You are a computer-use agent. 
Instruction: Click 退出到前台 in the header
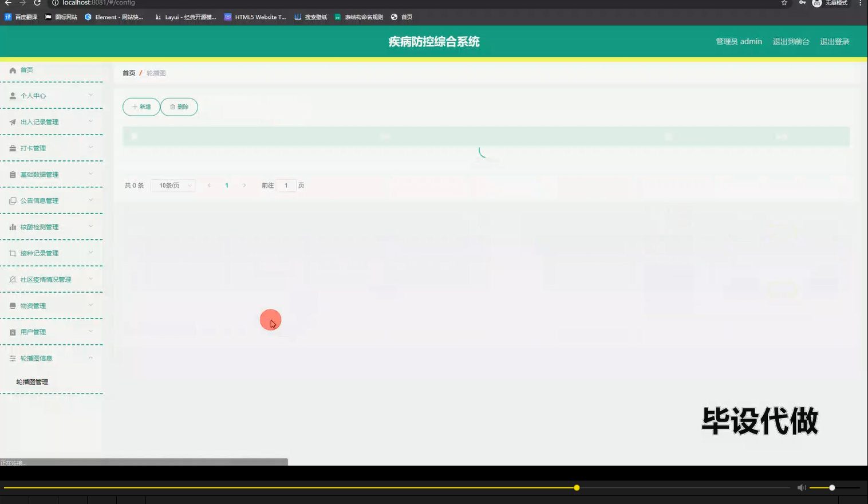(791, 42)
